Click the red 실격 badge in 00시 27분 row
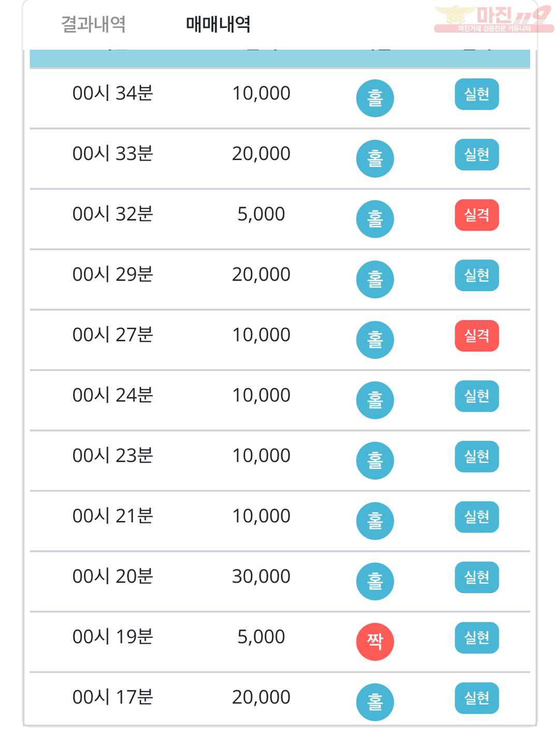 (477, 336)
